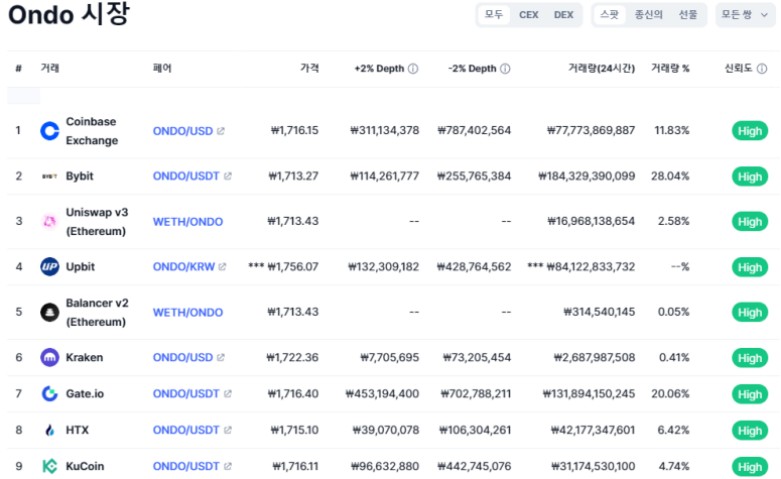Open external link icon beside HTX ONDO/USDT
This screenshot has width=781, height=479.
coord(227,430)
